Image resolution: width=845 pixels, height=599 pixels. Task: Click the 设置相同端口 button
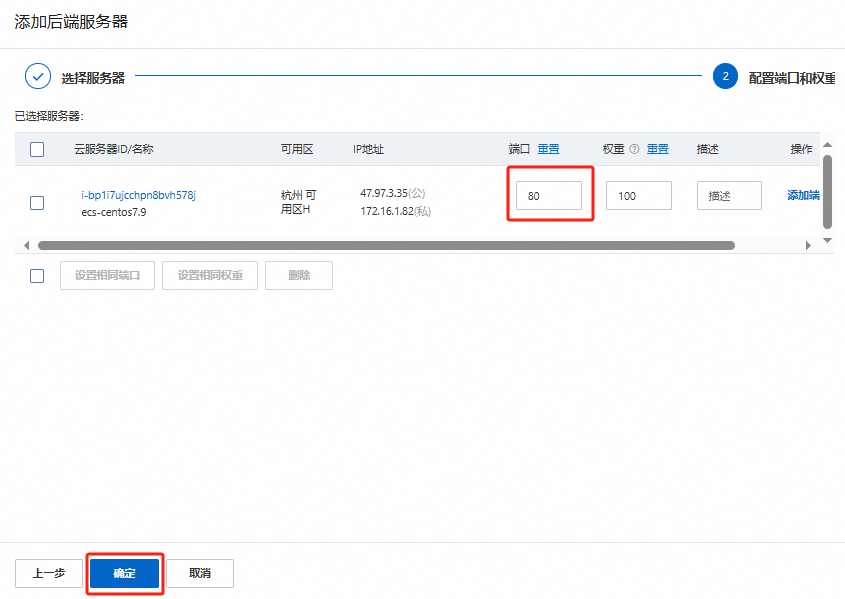coord(107,275)
